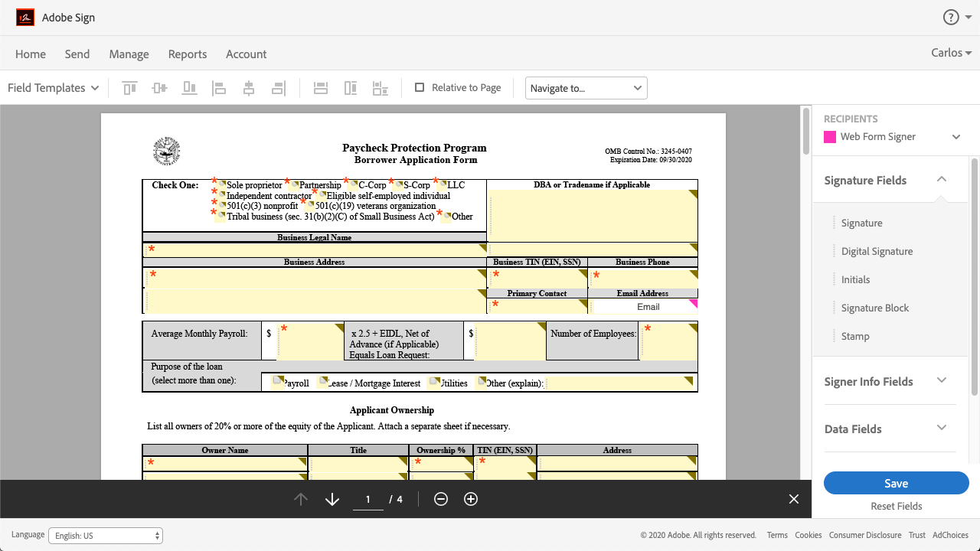Click the align right edges icon

[279, 88]
